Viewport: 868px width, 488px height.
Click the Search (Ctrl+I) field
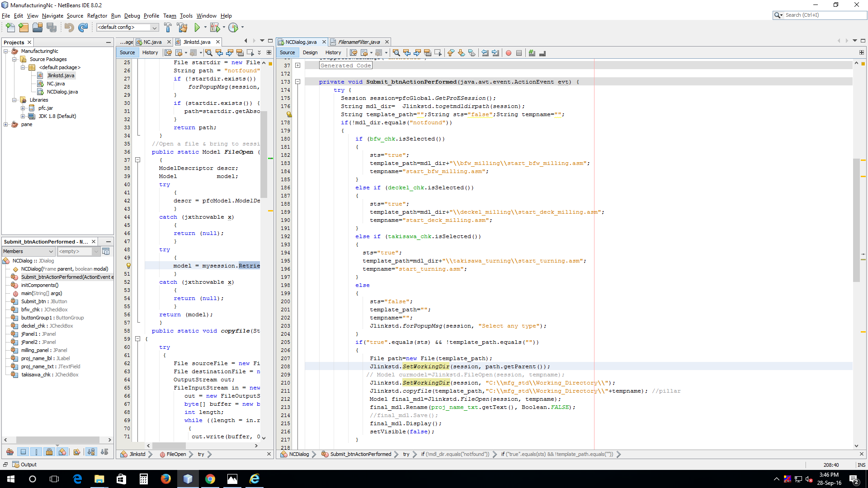tap(825, 15)
